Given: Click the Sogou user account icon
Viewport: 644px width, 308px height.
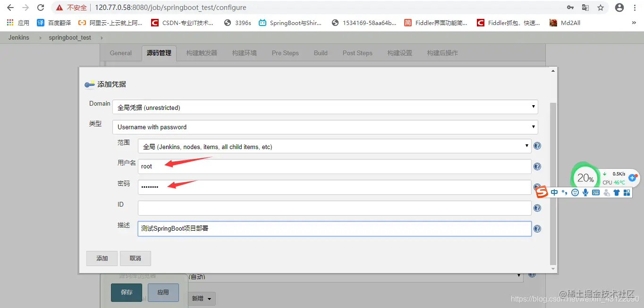Looking at the screenshot, I should tap(606, 192).
